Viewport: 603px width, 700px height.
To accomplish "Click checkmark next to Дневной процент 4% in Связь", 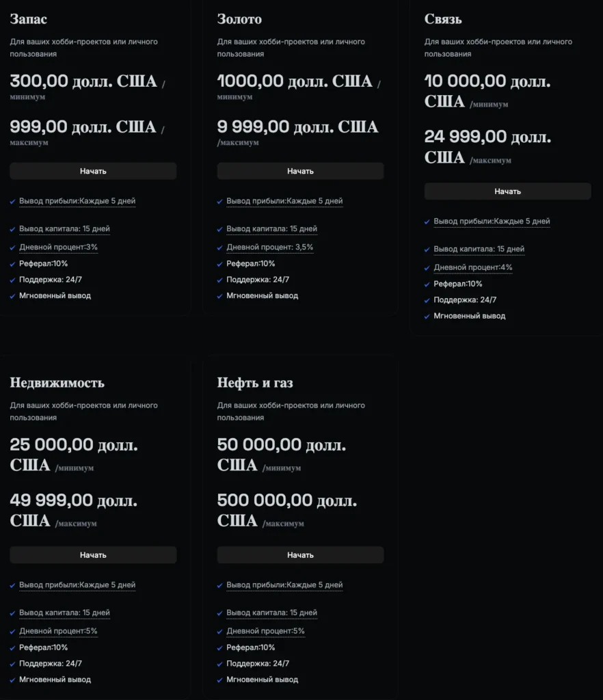I will click(x=427, y=268).
